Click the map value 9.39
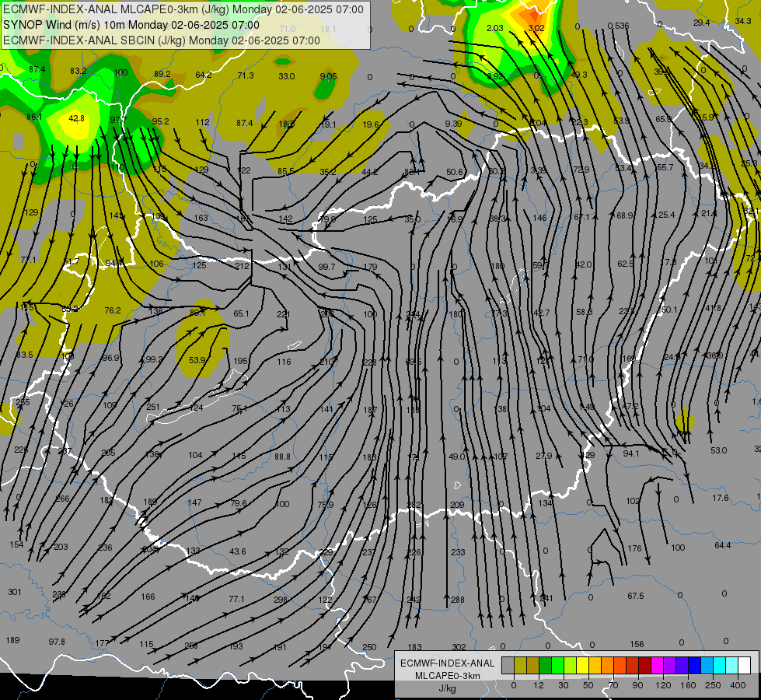The image size is (761, 700). (453, 124)
